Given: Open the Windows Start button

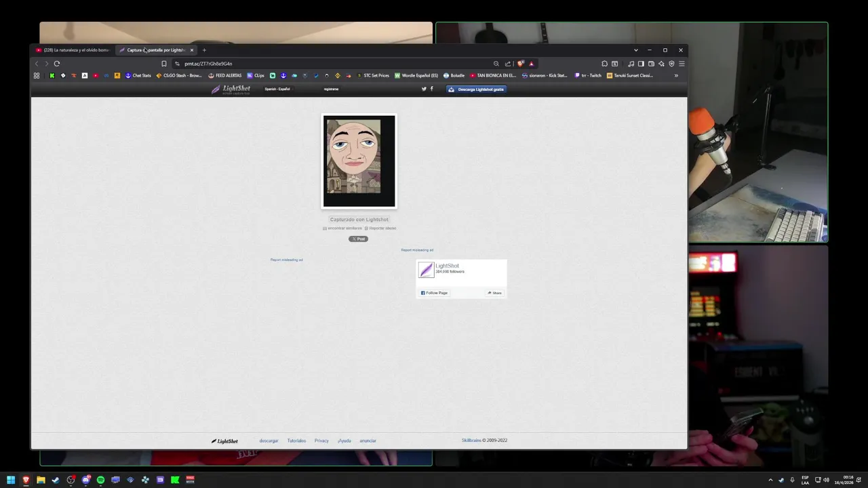Looking at the screenshot, I should coord(11,480).
